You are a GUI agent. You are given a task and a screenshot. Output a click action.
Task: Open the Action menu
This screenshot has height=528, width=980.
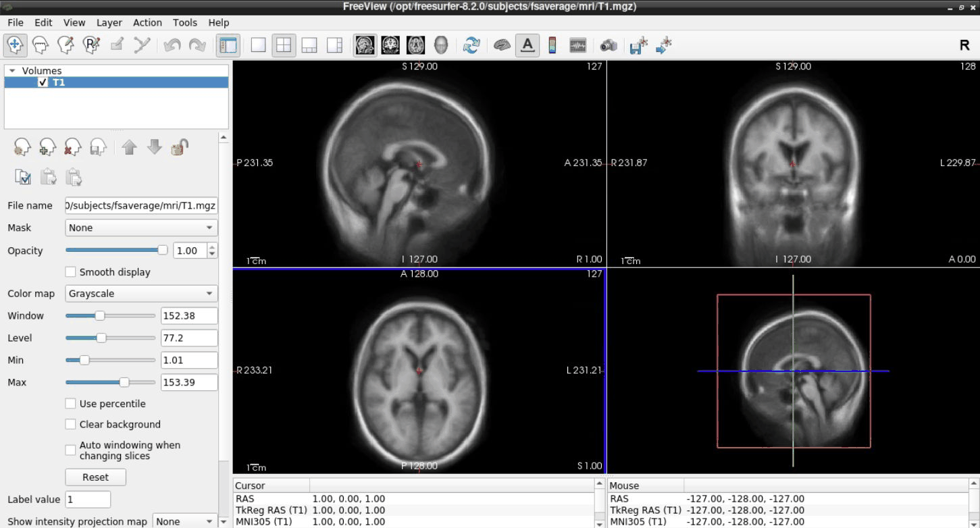(x=147, y=22)
